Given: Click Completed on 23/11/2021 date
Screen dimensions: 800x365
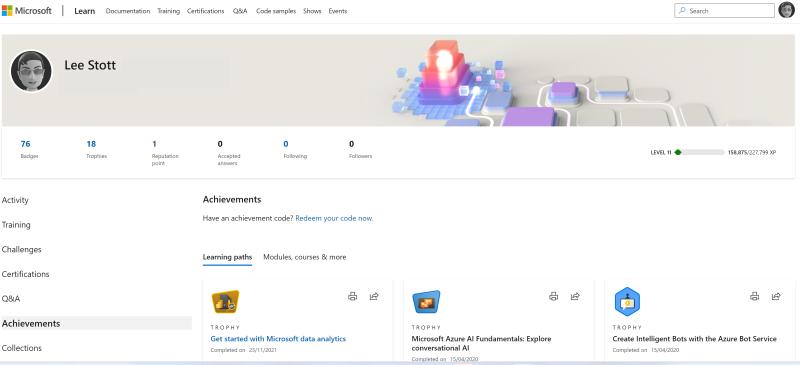Looking at the screenshot, I should [244, 350].
